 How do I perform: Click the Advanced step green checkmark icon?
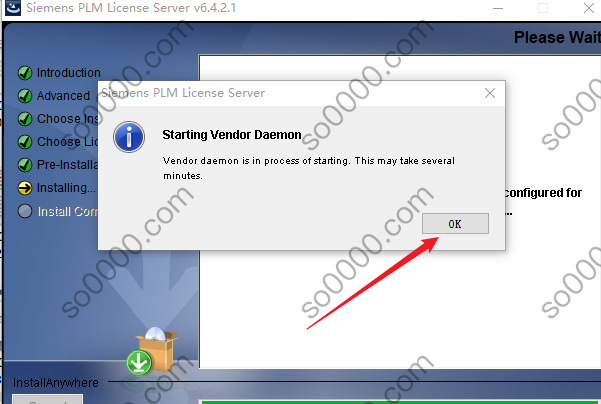coord(25,95)
